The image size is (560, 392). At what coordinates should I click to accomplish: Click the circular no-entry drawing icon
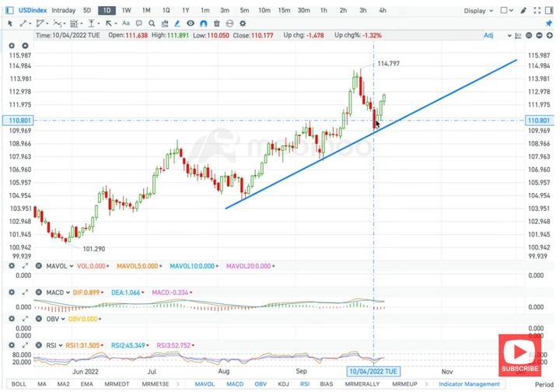click(229, 23)
